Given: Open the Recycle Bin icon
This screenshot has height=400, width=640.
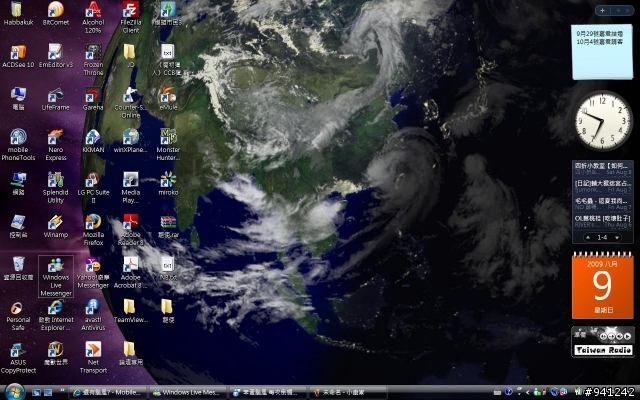Looking at the screenshot, I should pyautogui.click(x=18, y=269).
